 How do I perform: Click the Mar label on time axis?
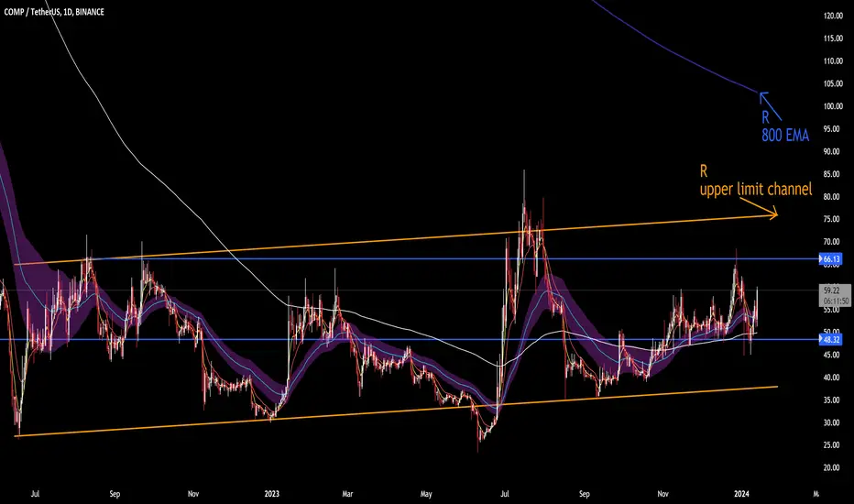click(347, 494)
